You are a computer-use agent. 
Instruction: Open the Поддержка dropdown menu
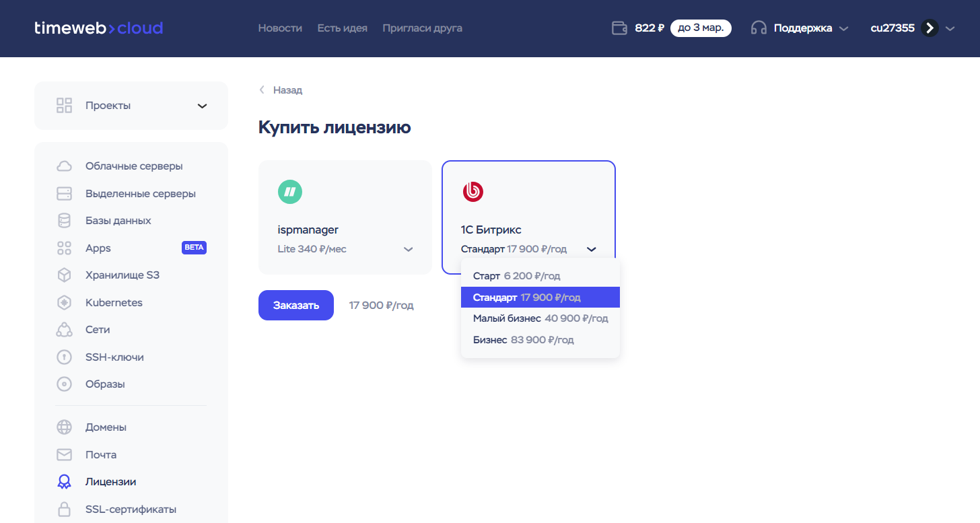pyautogui.click(x=810, y=28)
